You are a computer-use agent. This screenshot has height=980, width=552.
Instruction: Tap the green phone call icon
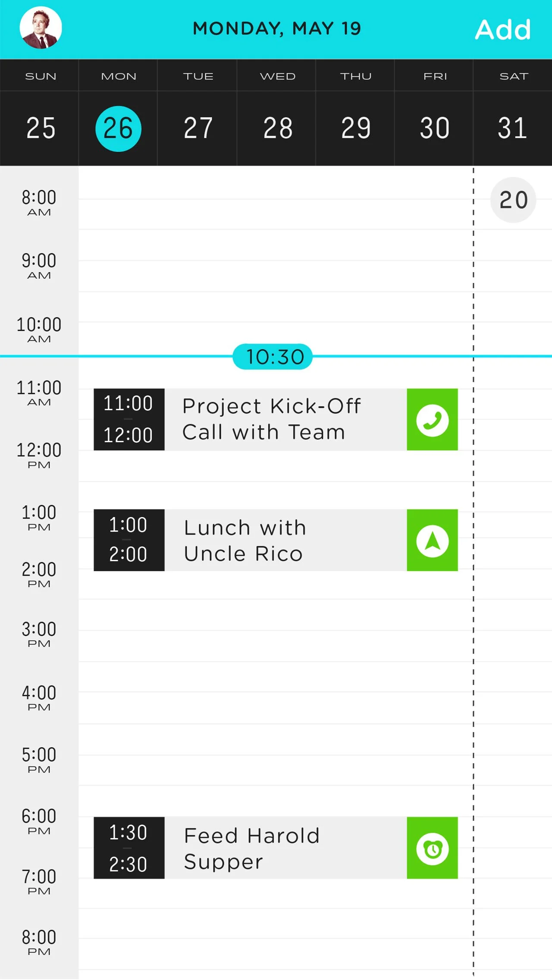click(x=432, y=420)
